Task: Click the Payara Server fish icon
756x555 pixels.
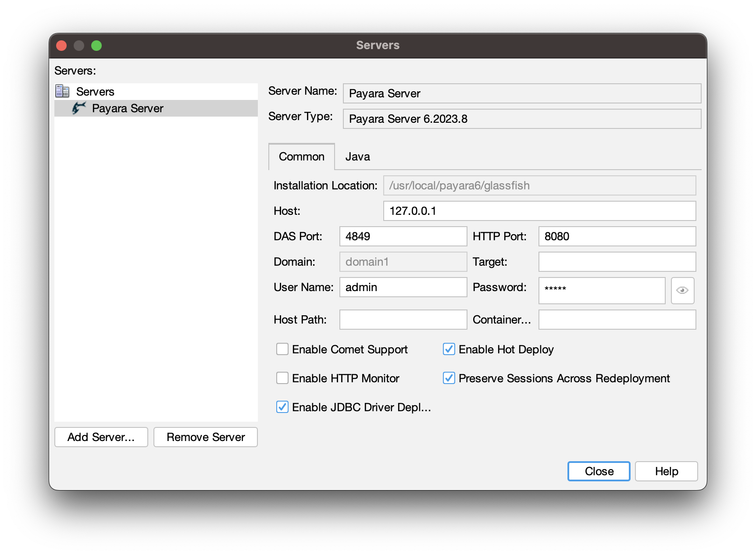Action: coord(79,108)
